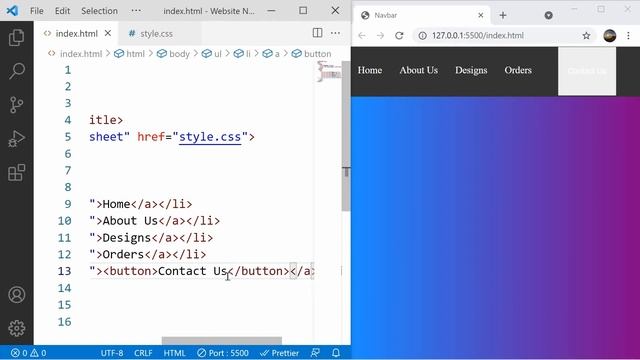Select li breadcrumb element
Viewport: 640px width, 360px height.
pos(242,54)
